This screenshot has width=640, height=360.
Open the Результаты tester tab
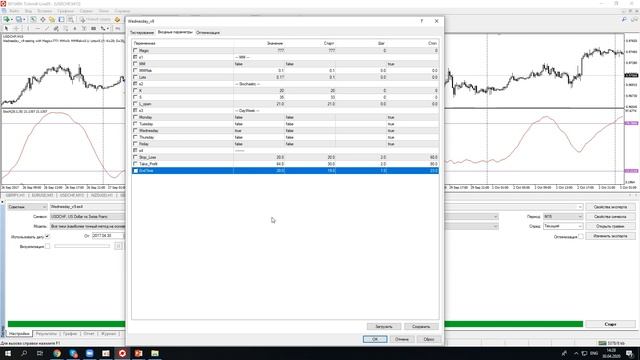(x=46, y=334)
